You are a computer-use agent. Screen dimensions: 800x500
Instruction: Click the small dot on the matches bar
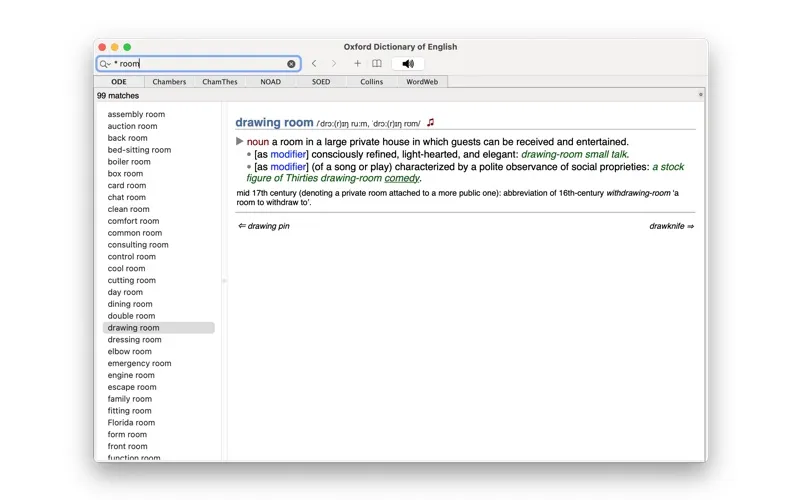point(701,94)
